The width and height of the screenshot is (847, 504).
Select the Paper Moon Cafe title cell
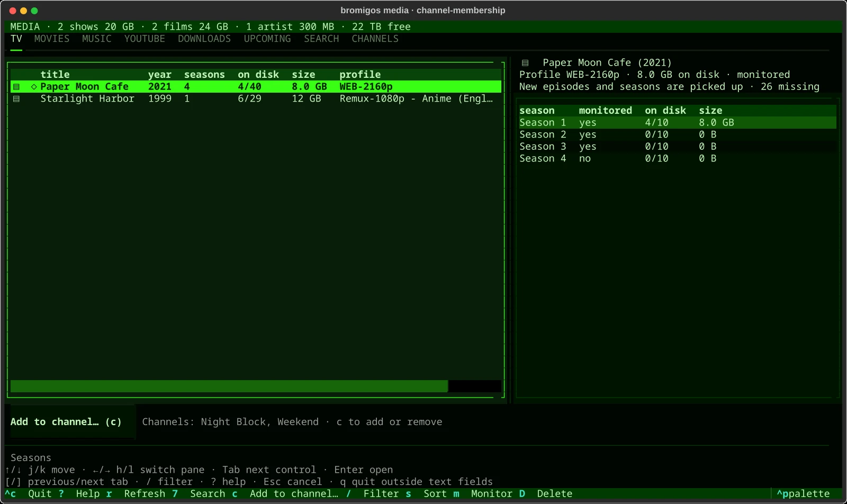click(x=85, y=87)
